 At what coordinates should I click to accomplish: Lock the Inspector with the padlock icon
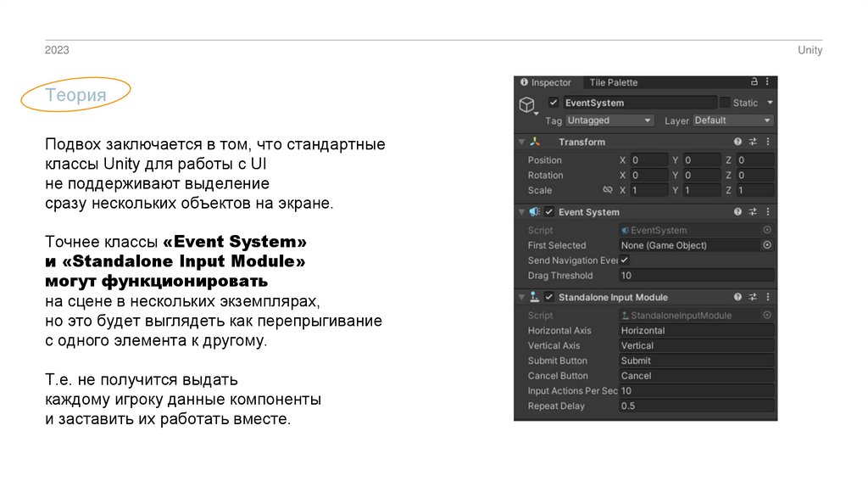(x=754, y=81)
